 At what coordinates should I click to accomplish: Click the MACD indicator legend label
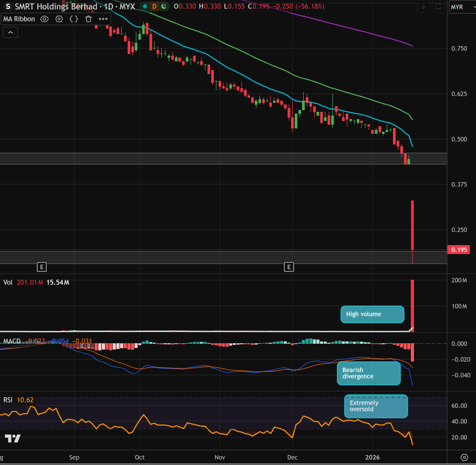point(12,341)
